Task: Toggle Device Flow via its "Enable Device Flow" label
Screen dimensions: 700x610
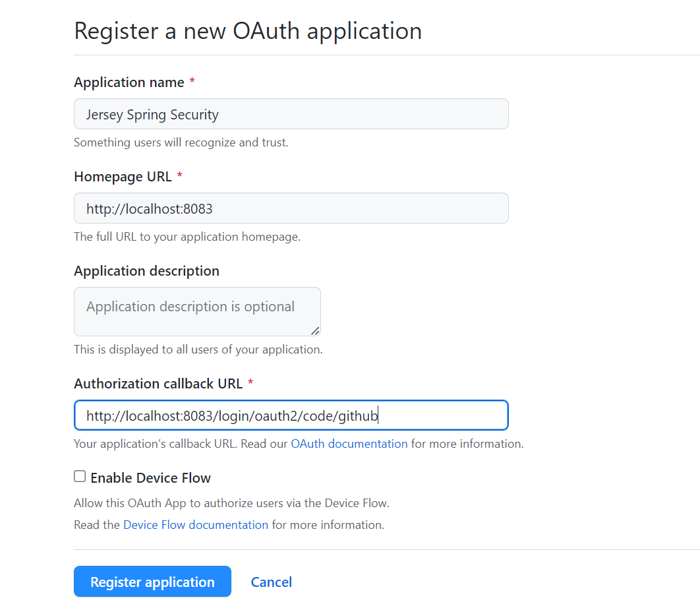Action: pyautogui.click(x=150, y=478)
